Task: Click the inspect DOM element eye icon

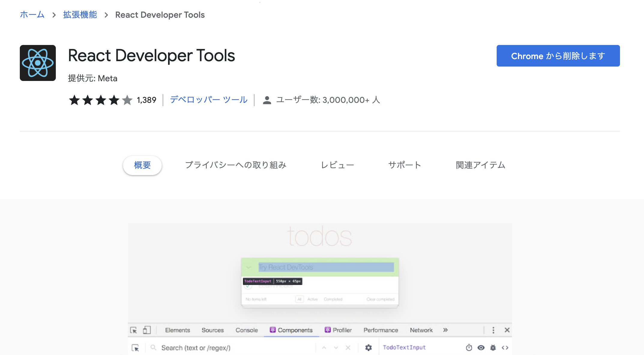Action: pos(481,348)
